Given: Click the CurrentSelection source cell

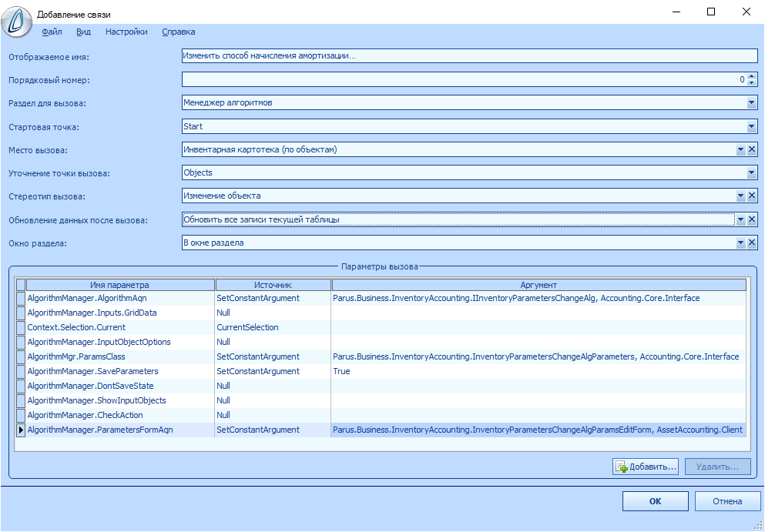Looking at the screenshot, I should 273,327.
